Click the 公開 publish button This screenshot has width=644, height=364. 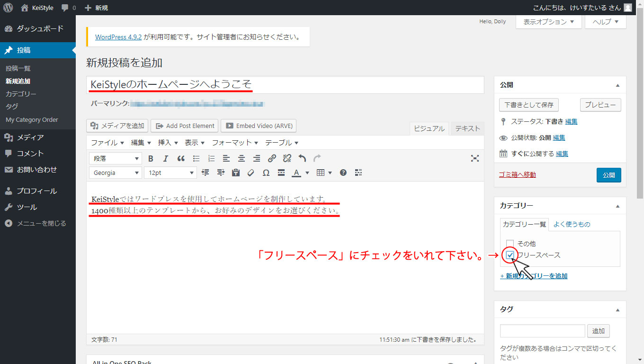click(608, 175)
